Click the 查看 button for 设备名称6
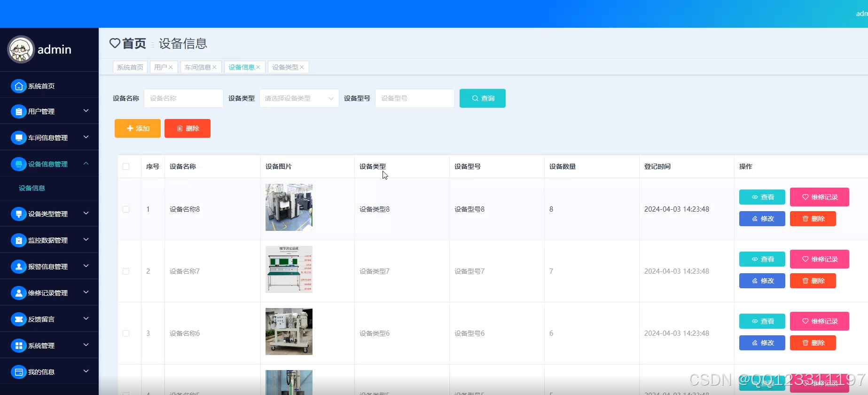Image resolution: width=868 pixels, height=395 pixels. click(762, 321)
